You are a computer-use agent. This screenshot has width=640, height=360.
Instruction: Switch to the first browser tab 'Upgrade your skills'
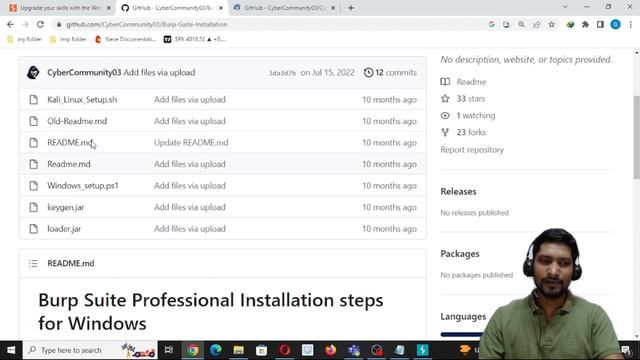click(x=60, y=8)
